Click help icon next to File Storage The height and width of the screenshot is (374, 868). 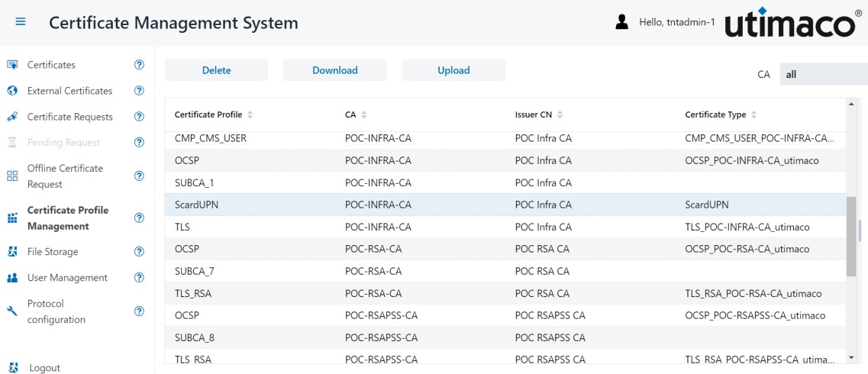pos(140,252)
